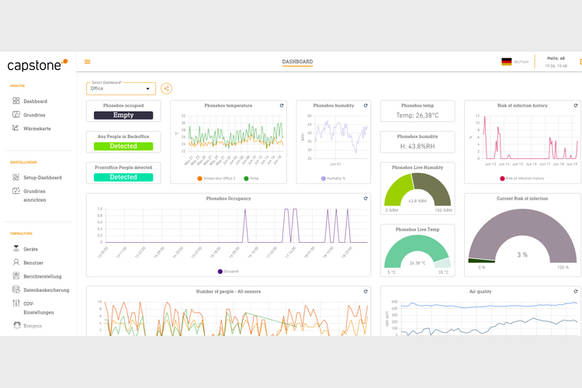The image size is (582, 388).
Task: Click the 3 % risk value text
Action: (522, 255)
